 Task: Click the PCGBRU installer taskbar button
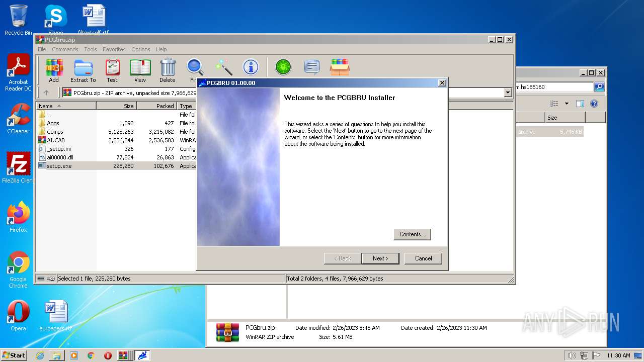click(142, 355)
